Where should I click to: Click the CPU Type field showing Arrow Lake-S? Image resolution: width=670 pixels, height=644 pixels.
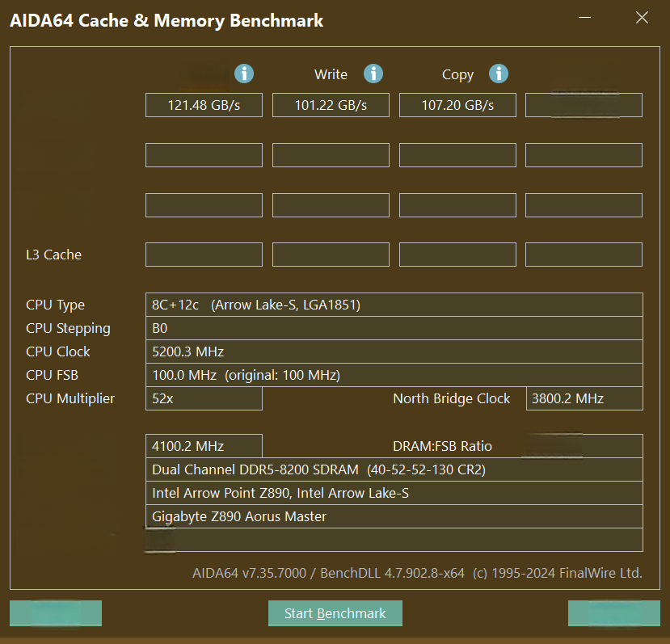coord(394,305)
